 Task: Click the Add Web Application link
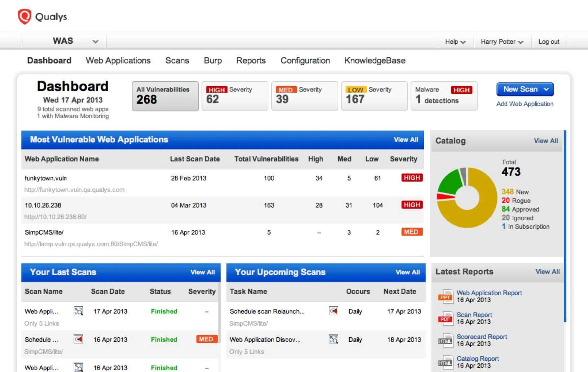[525, 104]
